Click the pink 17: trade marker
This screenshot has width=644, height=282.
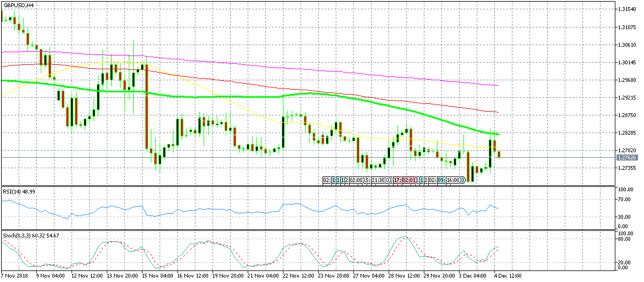[x=397, y=180]
